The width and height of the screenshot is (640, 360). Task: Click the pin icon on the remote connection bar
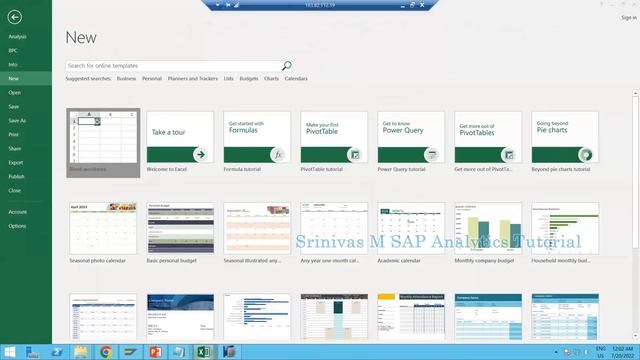[x=228, y=5]
